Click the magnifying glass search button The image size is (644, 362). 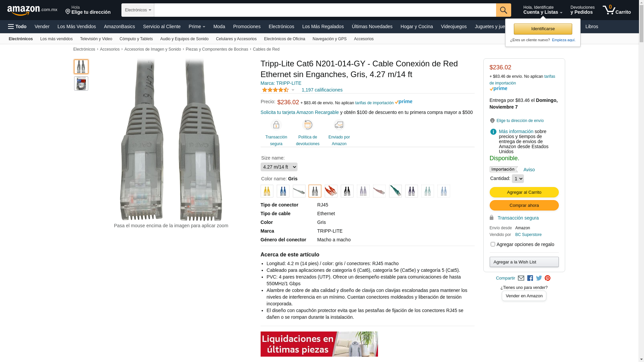click(x=503, y=10)
